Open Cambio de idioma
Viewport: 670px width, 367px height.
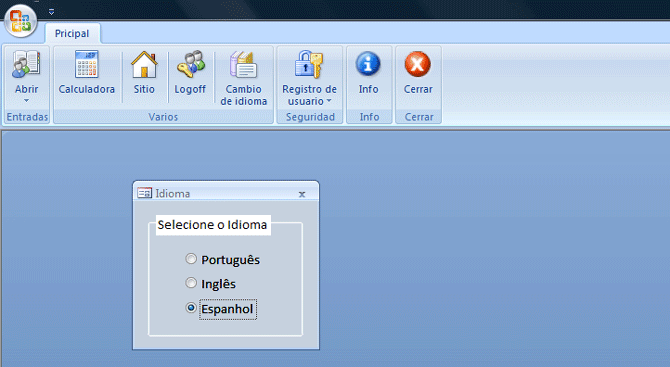244,78
